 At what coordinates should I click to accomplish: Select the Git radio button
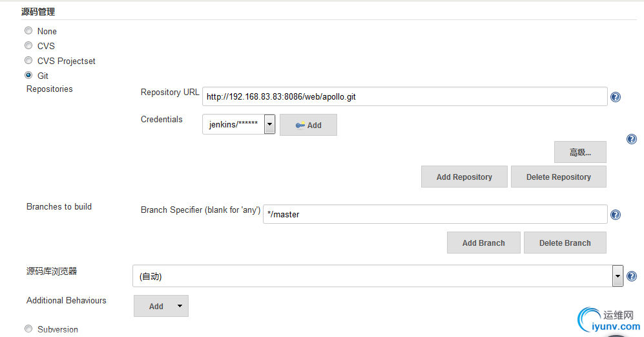click(28, 75)
